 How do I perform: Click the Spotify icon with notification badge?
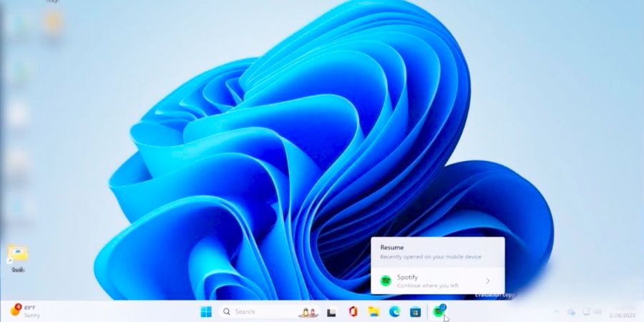click(x=439, y=311)
